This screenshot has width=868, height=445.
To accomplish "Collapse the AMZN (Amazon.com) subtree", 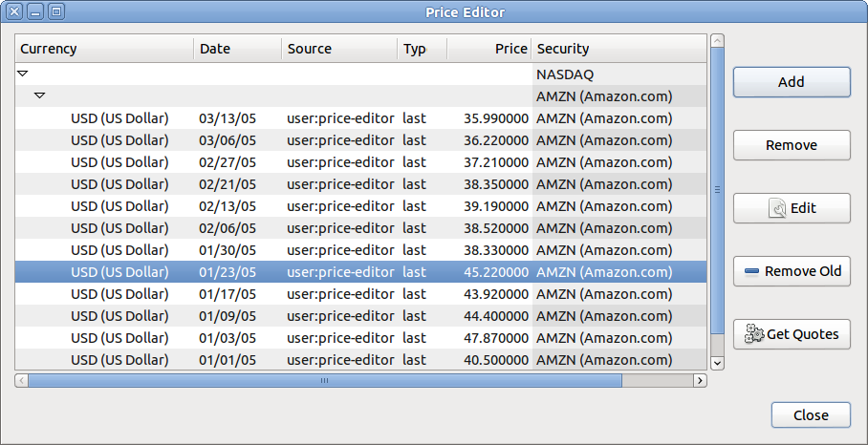I will (x=39, y=96).
